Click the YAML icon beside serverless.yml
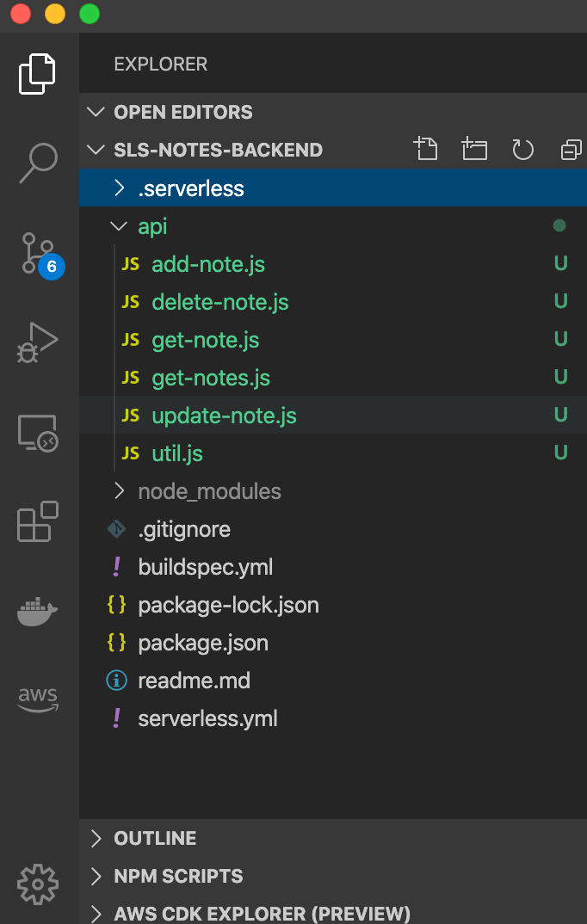Image resolution: width=587 pixels, height=924 pixels. tap(117, 718)
